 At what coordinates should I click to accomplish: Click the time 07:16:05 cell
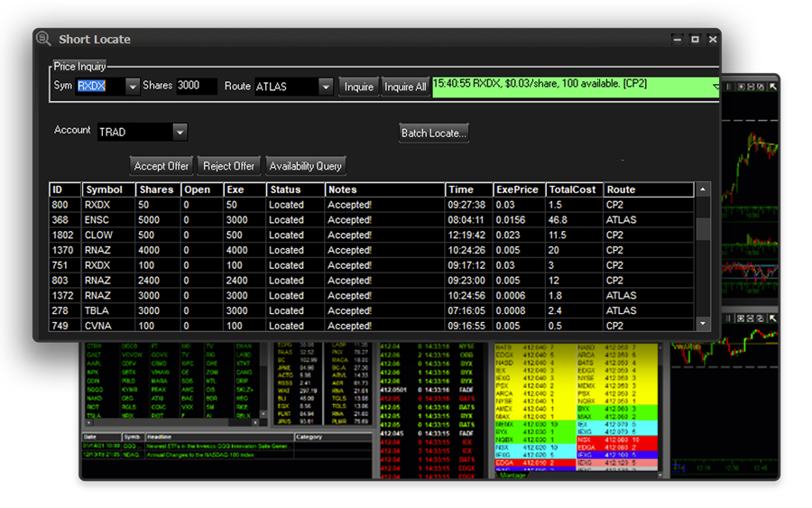pyautogui.click(x=466, y=310)
